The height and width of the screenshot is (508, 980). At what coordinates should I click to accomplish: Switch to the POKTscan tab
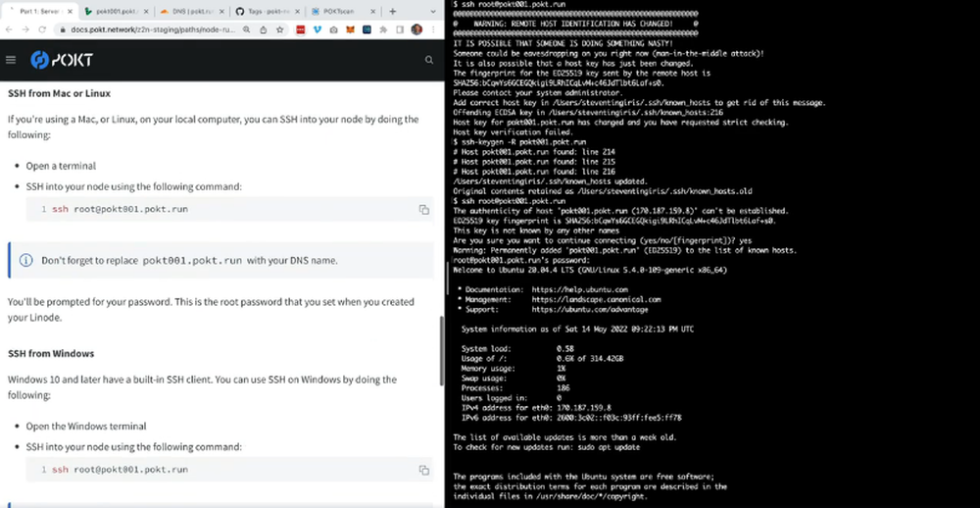click(342, 11)
